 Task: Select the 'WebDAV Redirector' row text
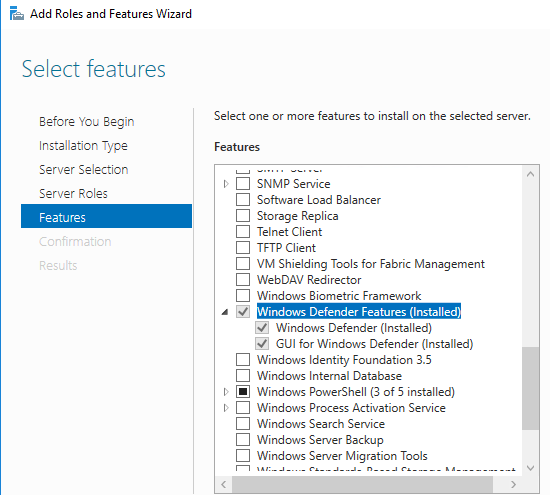(x=309, y=280)
